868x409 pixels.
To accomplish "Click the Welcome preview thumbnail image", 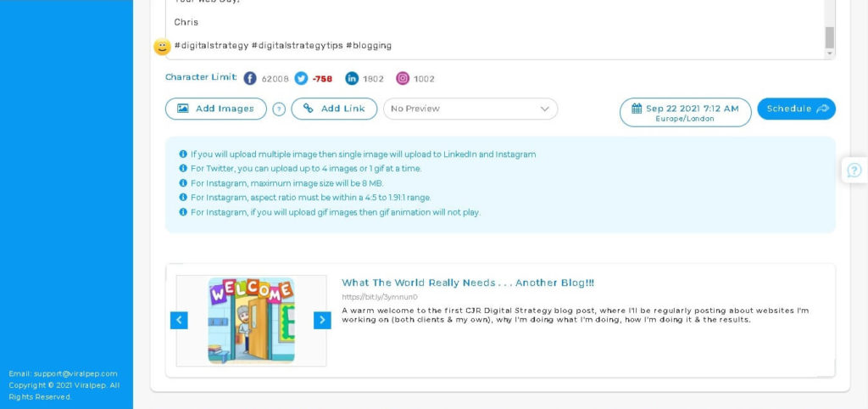I will click(x=251, y=320).
